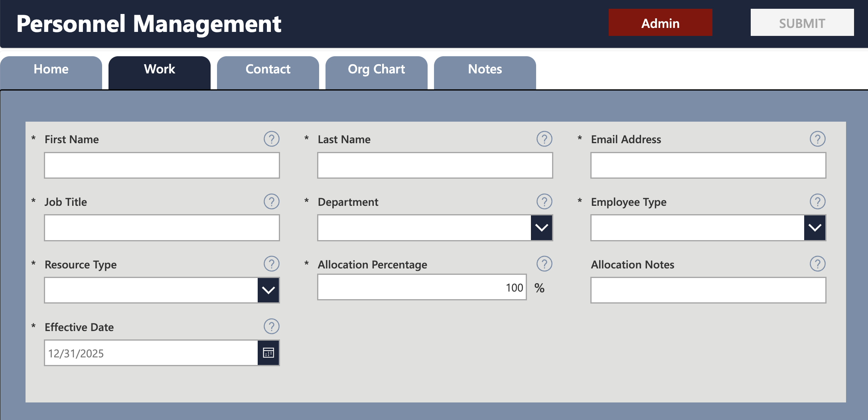Expand the Resource Type dropdown
The width and height of the screenshot is (868, 420).
[268, 290]
